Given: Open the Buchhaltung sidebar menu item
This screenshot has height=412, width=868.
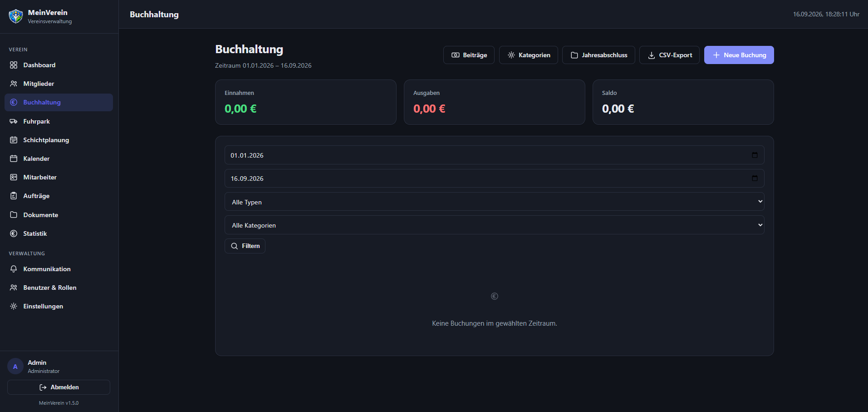Looking at the screenshot, I should tap(59, 102).
